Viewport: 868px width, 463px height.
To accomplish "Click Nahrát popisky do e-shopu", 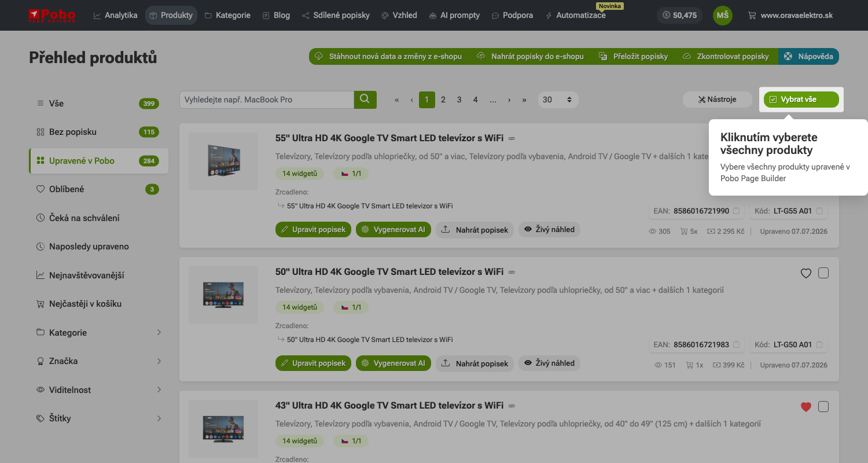I will [530, 56].
